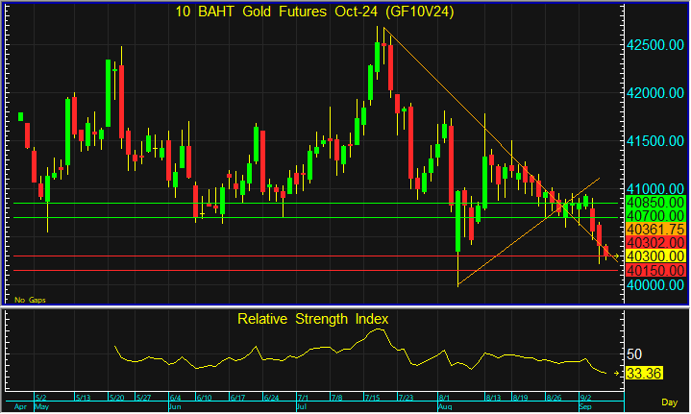The width and height of the screenshot is (691, 414).
Task: Select the 40000.00 price axis label
Action: (x=655, y=285)
